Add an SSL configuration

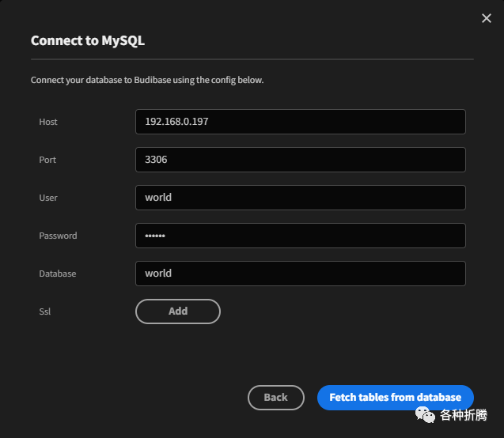178,312
